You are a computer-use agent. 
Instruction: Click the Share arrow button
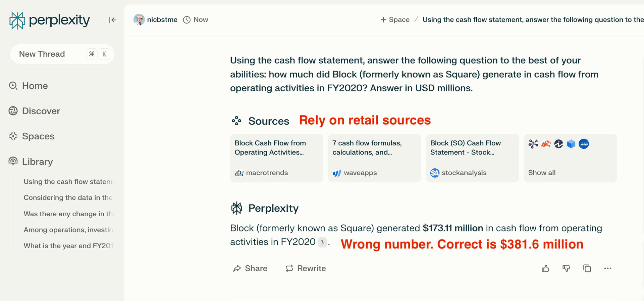(250, 268)
